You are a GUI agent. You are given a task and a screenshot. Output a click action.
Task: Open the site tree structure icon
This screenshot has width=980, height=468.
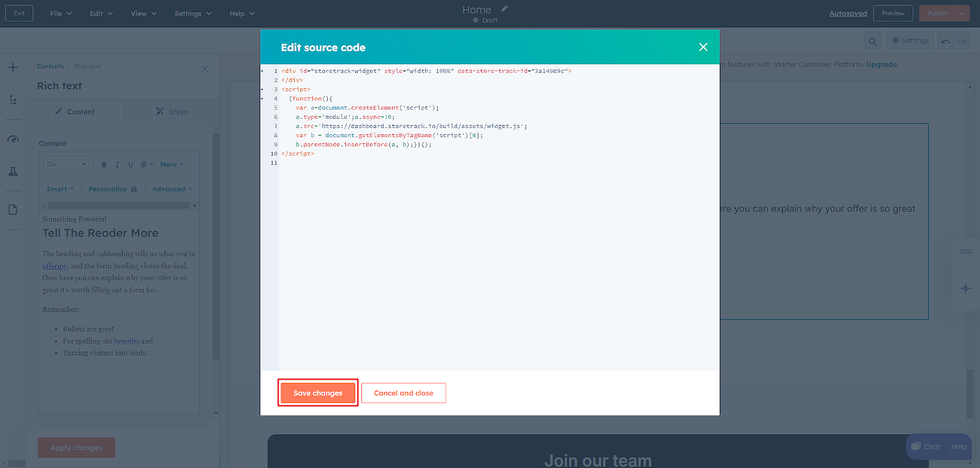pos(13,100)
